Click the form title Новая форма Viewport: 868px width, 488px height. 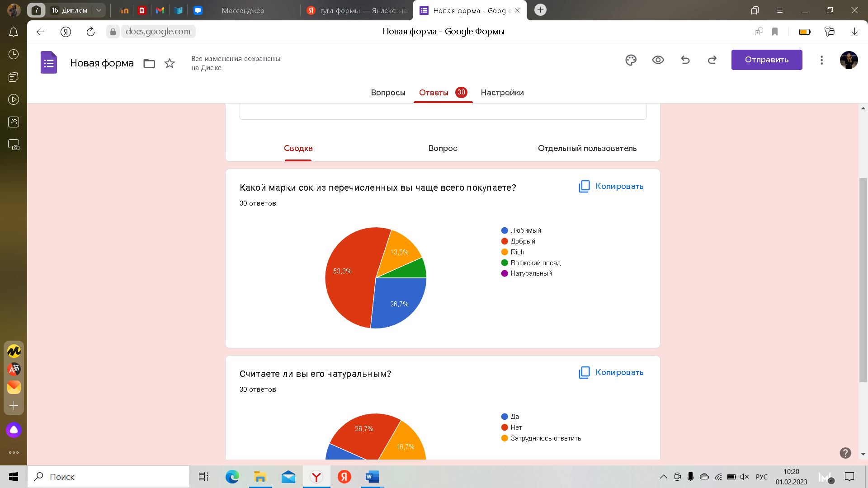[x=102, y=63]
